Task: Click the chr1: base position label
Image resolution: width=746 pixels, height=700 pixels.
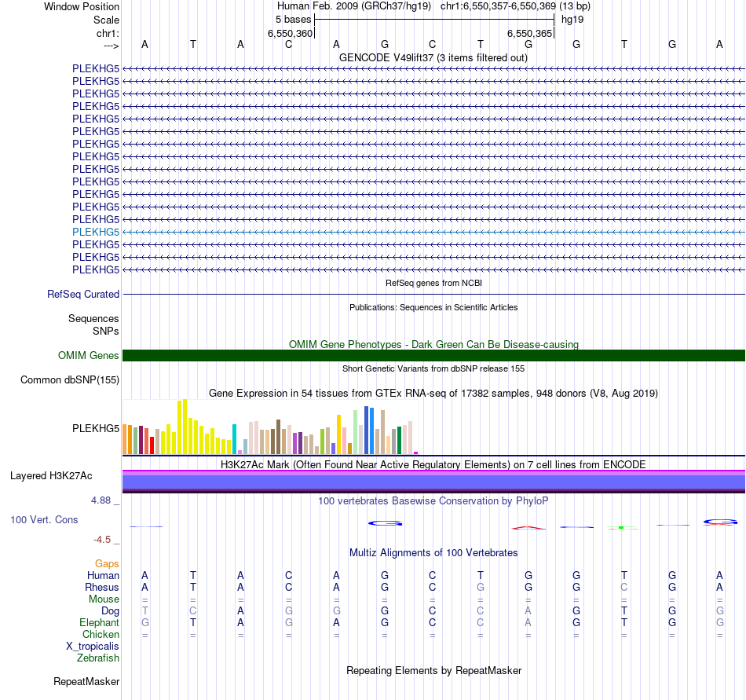Action: click(x=108, y=33)
